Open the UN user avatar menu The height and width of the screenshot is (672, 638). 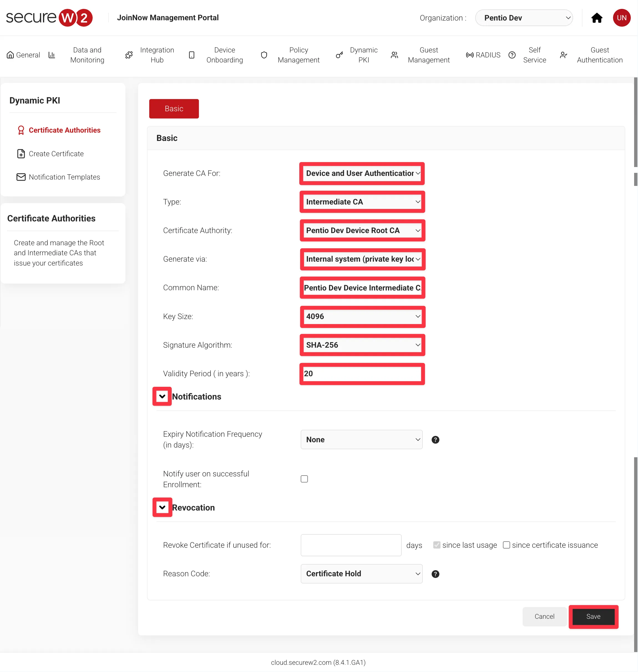coord(621,18)
